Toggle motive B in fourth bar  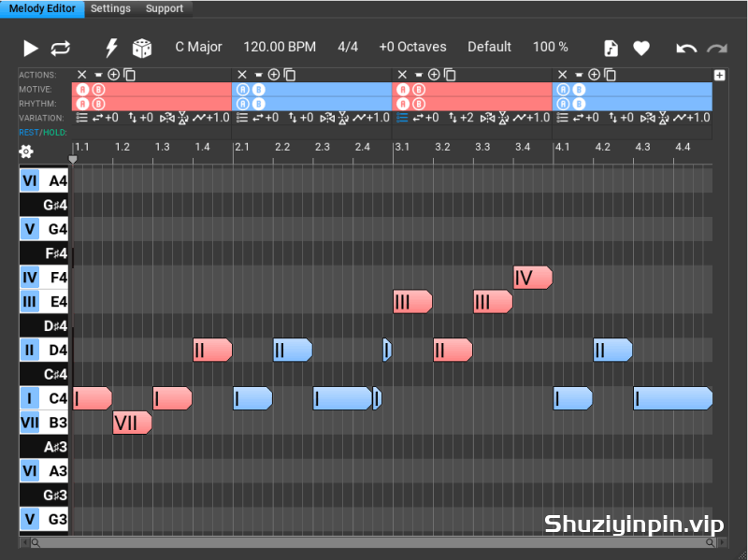pyautogui.click(x=579, y=89)
